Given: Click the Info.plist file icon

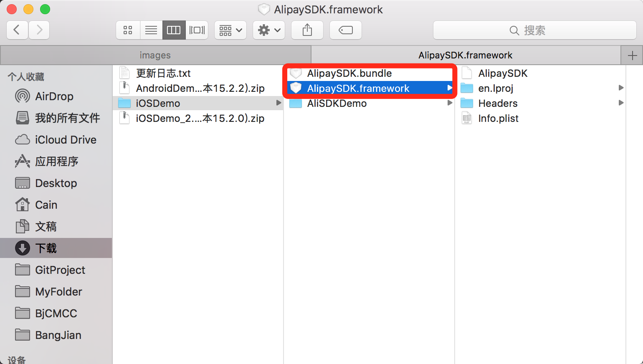Looking at the screenshot, I should (x=467, y=118).
